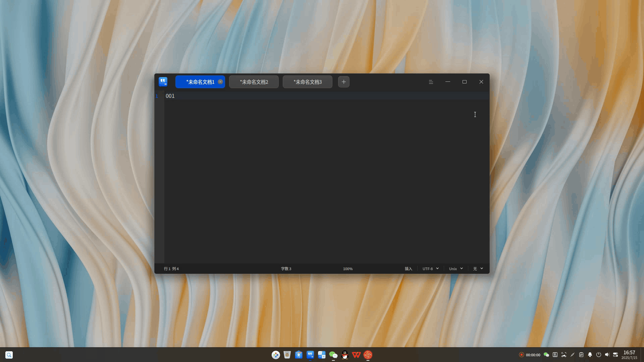The height and width of the screenshot is (362, 644).
Task: Click the text 001 in line one
Action: click(170, 96)
